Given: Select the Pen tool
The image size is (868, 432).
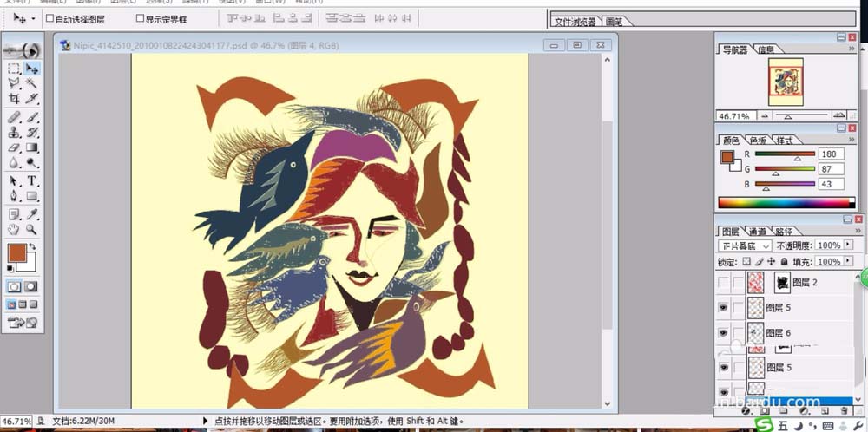Looking at the screenshot, I should 14,196.
